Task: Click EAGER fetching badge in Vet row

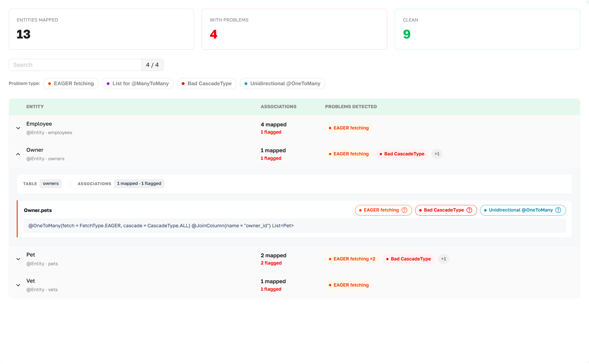Action: coord(349,285)
